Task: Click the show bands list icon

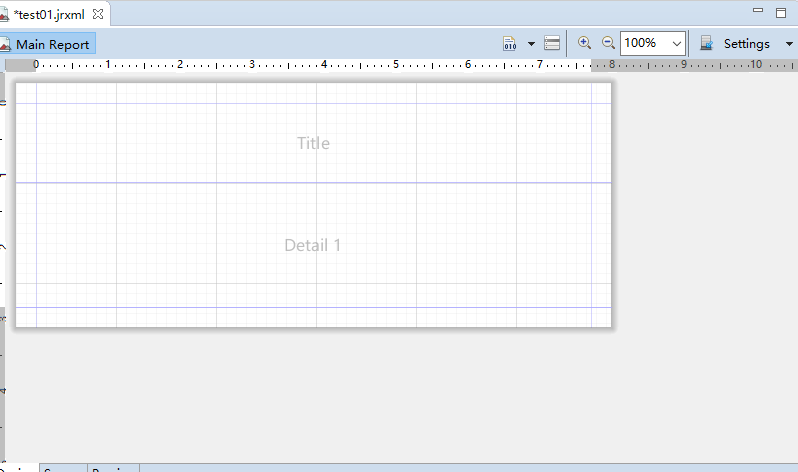Action: pyautogui.click(x=552, y=43)
